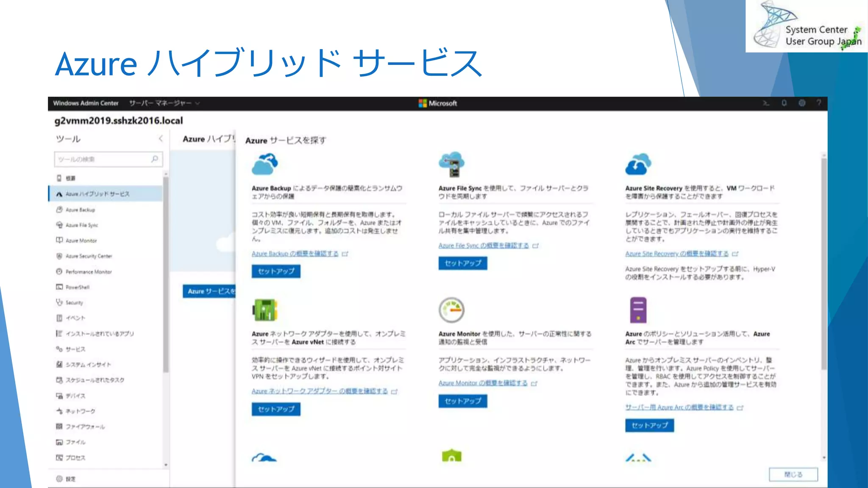
Task: Select Security stethoscope icon in sidebar
Action: [59, 302]
